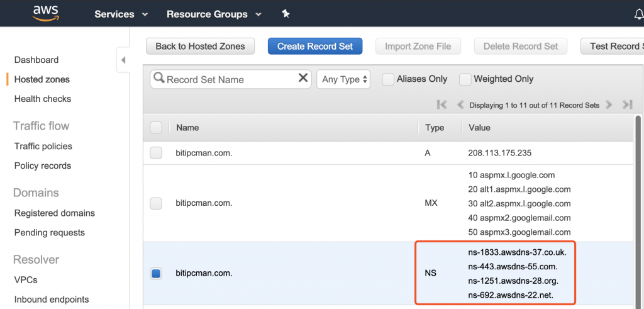This screenshot has width=644, height=309.
Task: Click bitipcman.com. name in the A row
Action: [x=204, y=154]
